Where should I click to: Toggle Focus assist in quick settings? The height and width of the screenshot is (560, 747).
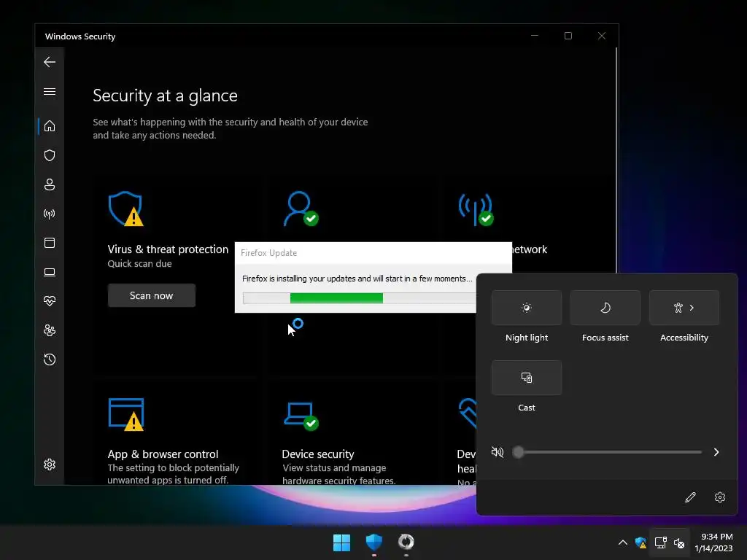coord(605,308)
